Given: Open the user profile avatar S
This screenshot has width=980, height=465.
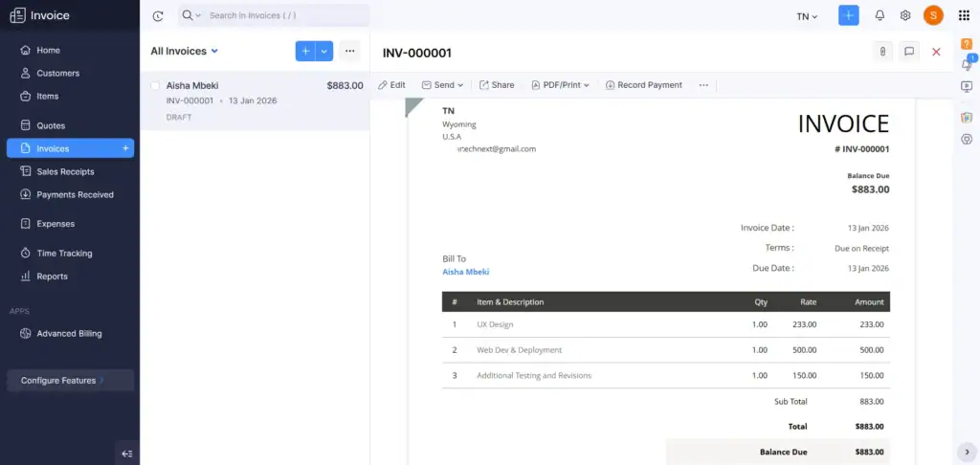Looking at the screenshot, I should click(x=933, y=15).
